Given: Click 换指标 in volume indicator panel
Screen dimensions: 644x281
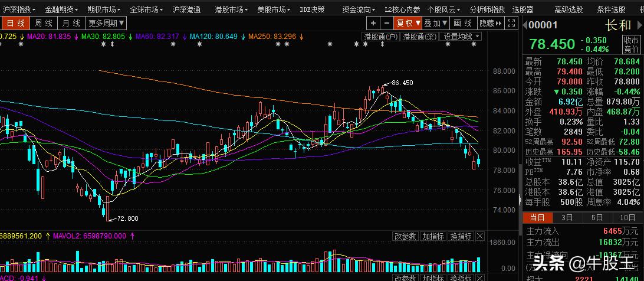Looking at the screenshot, I should click(x=461, y=236).
